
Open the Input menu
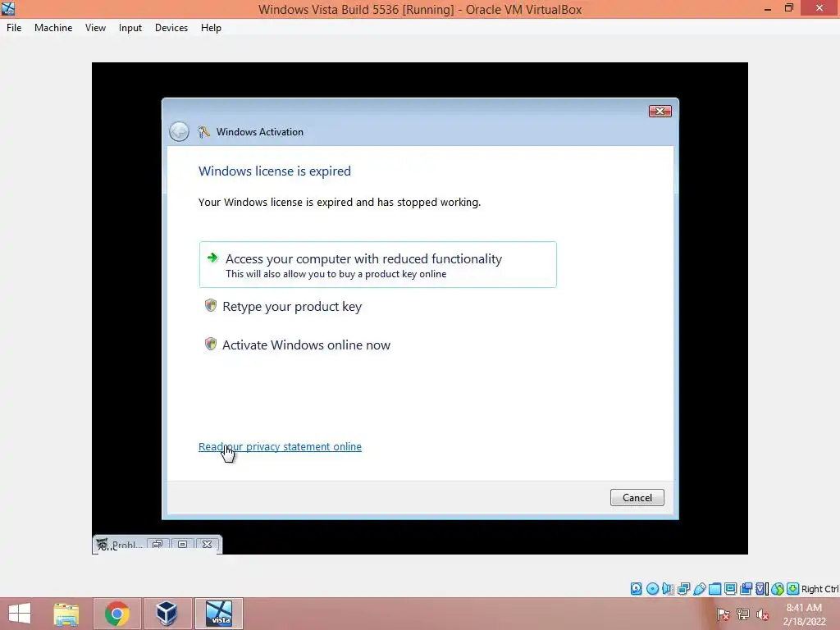click(130, 28)
